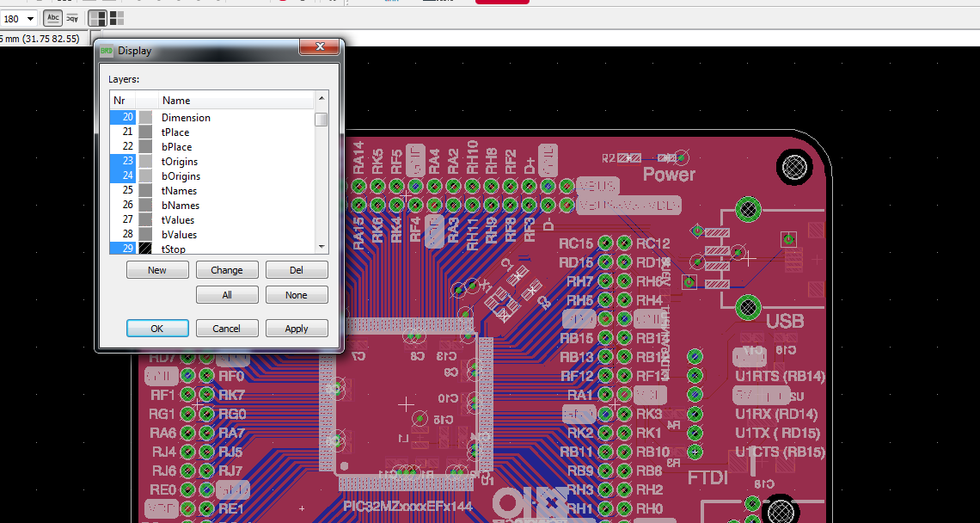The width and height of the screenshot is (980, 523).
Task: Apply the layer display settings
Action: pyautogui.click(x=297, y=329)
